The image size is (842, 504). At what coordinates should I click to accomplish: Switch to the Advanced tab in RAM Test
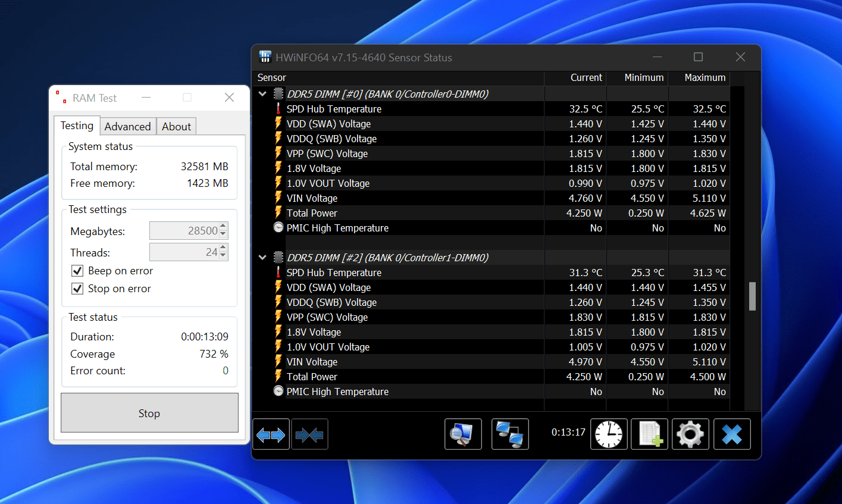click(x=127, y=126)
